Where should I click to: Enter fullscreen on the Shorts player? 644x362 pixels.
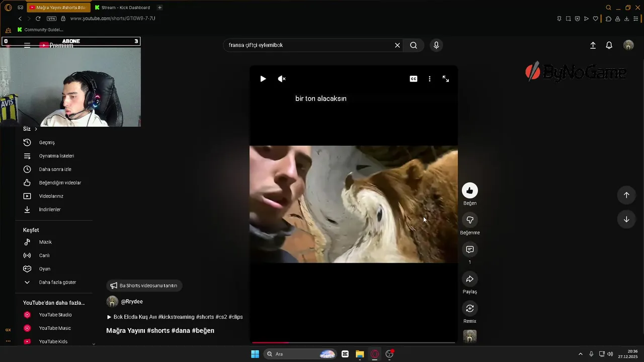(x=446, y=79)
